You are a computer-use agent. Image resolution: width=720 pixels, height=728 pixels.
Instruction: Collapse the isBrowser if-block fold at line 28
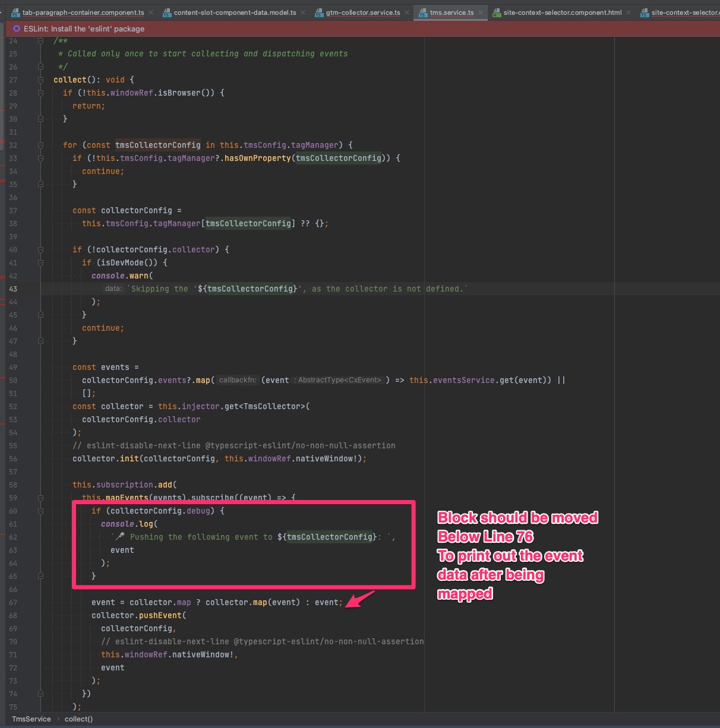(40, 93)
